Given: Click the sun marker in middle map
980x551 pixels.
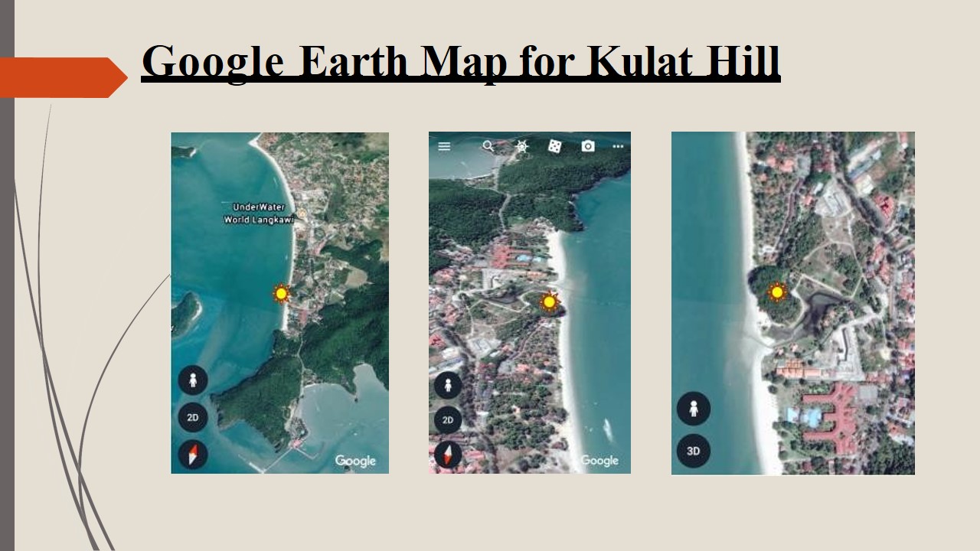Looking at the screenshot, I should coord(549,302).
